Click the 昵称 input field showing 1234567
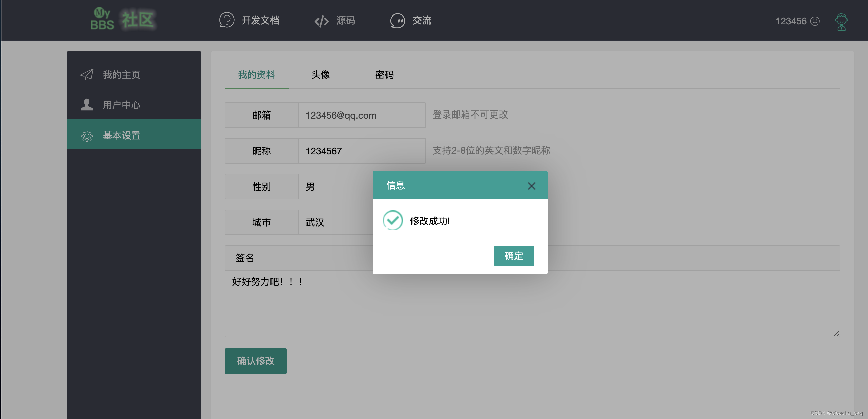This screenshot has width=868, height=419. coord(362,151)
